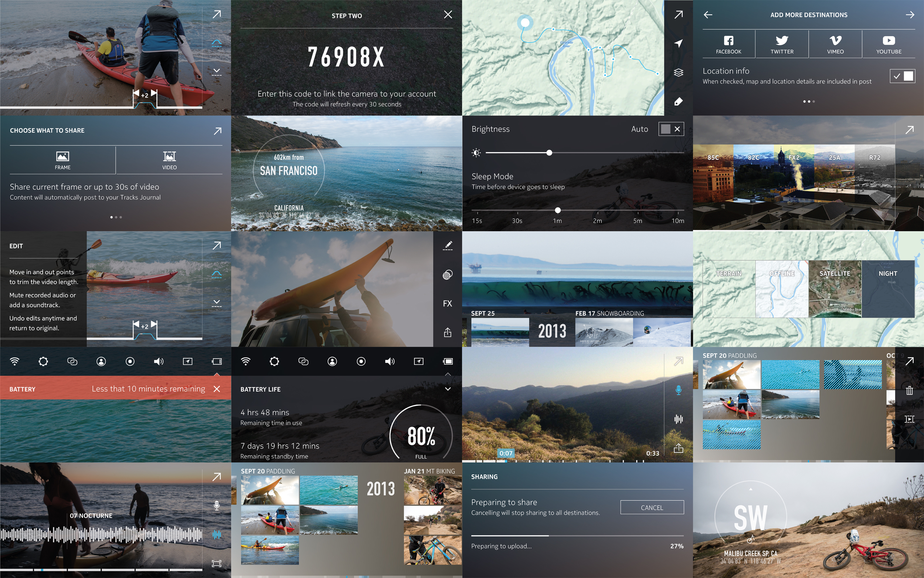924x578 pixels.
Task: Toggle the microphone icon in the 07 NOCTURNE screen
Action: point(217,506)
